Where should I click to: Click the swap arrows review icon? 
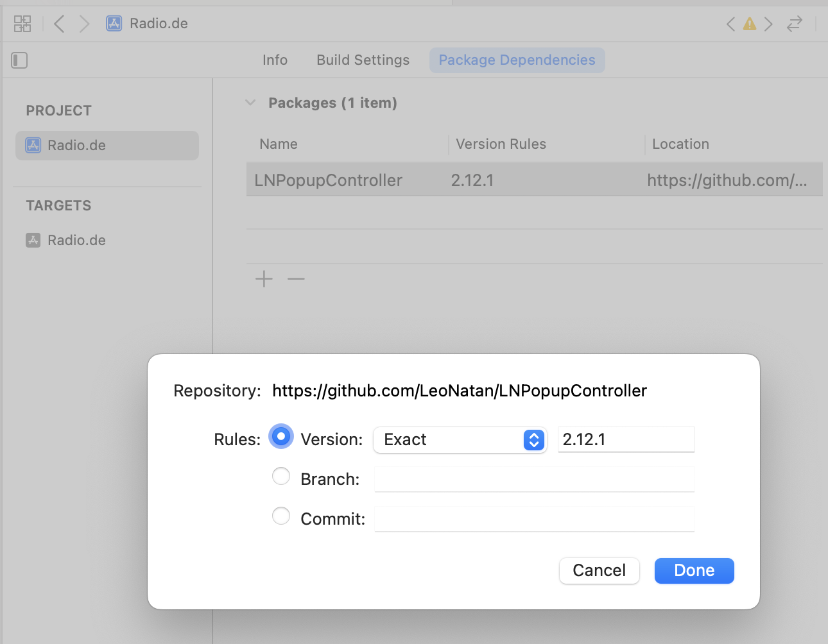pos(795,24)
